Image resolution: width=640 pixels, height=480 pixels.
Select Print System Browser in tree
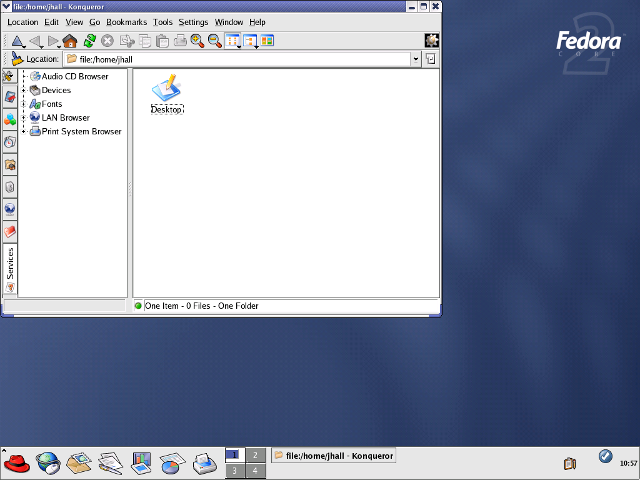coord(82,131)
